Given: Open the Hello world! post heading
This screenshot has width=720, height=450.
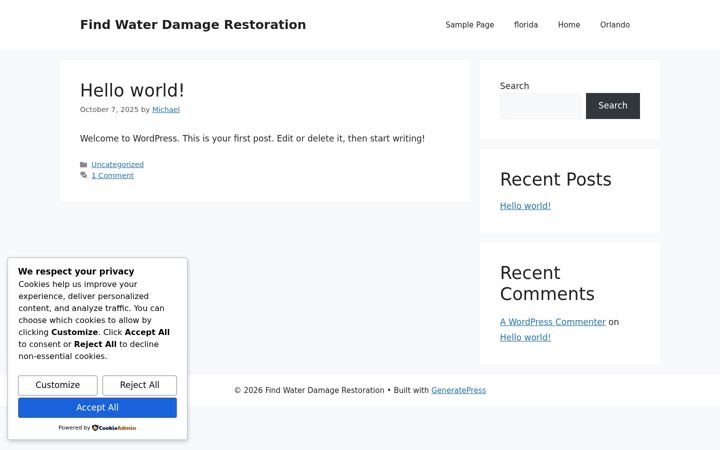Looking at the screenshot, I should pos(132,90).
